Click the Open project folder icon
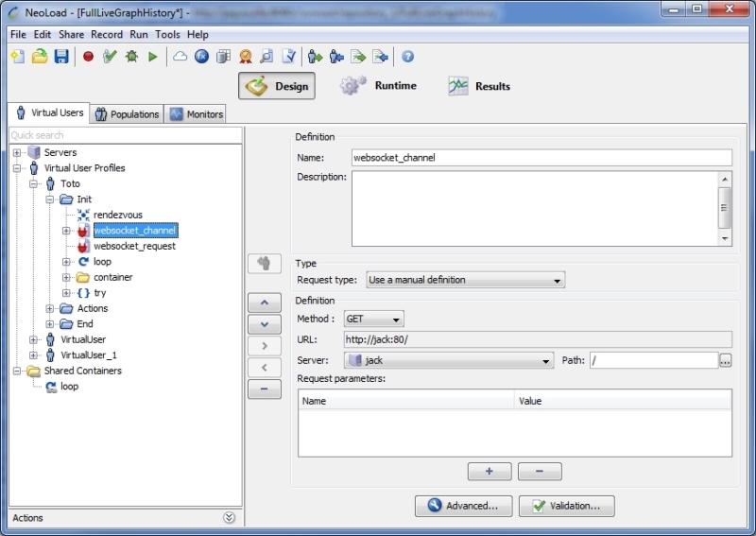 pos(40,57)
